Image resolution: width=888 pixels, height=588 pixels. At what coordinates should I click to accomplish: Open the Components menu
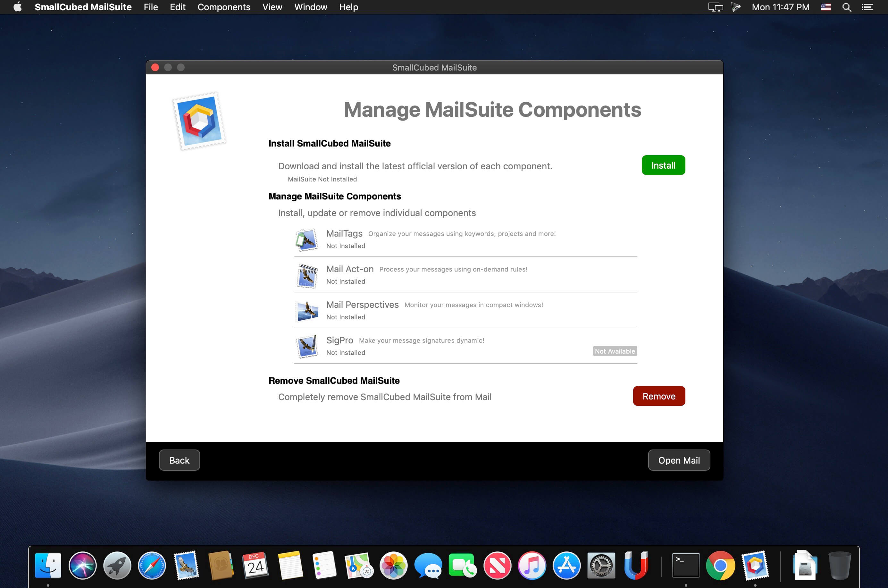223,7
